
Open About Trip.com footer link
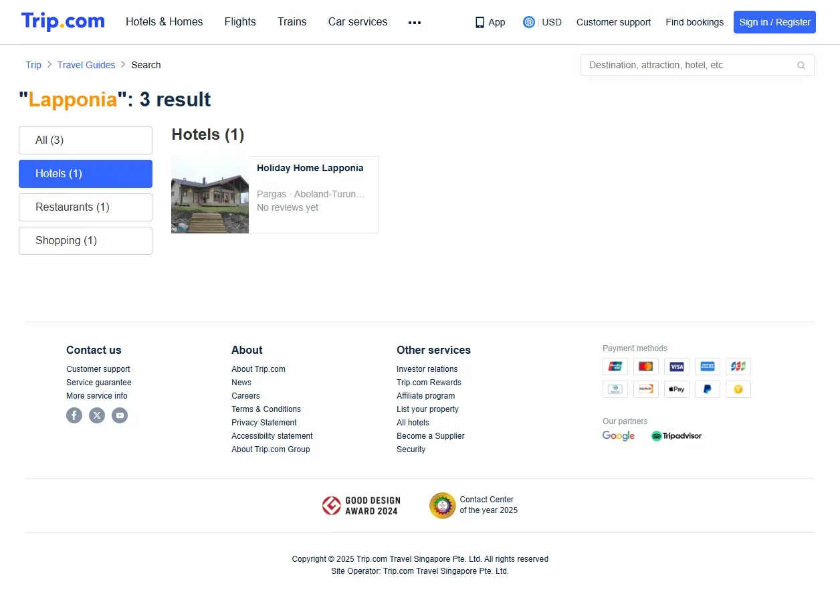(x=258, y=369)
